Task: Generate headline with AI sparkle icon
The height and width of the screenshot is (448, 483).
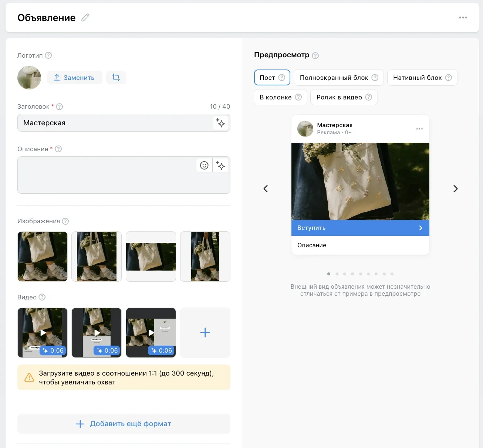Action: coord(221,123)
